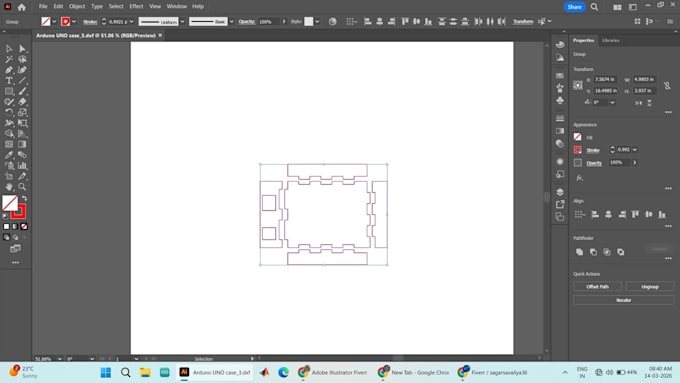The height and width of the screenshot is (383, 680).
Task: Open the Asset Export panel icon
Action: click(x=560, y=204)
